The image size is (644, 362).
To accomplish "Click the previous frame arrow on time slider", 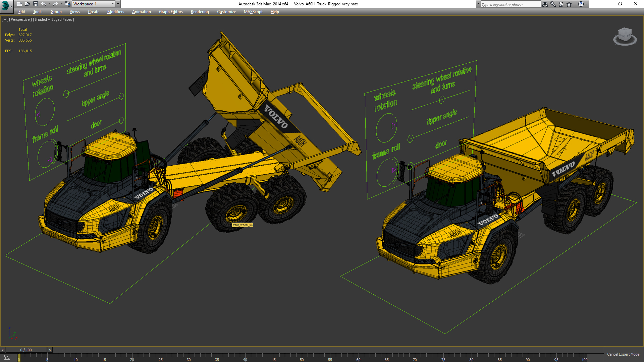I will tap(3, 350).
